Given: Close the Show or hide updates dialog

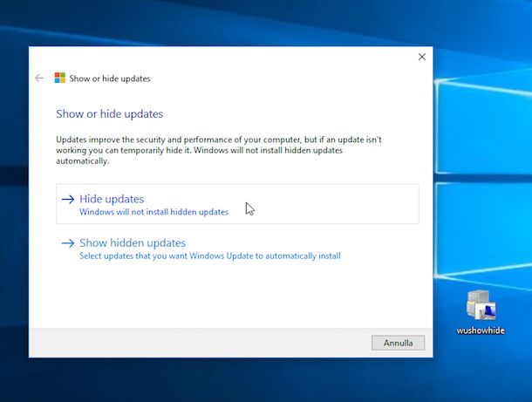Looking at the screenshot, I should pos(422,57).
